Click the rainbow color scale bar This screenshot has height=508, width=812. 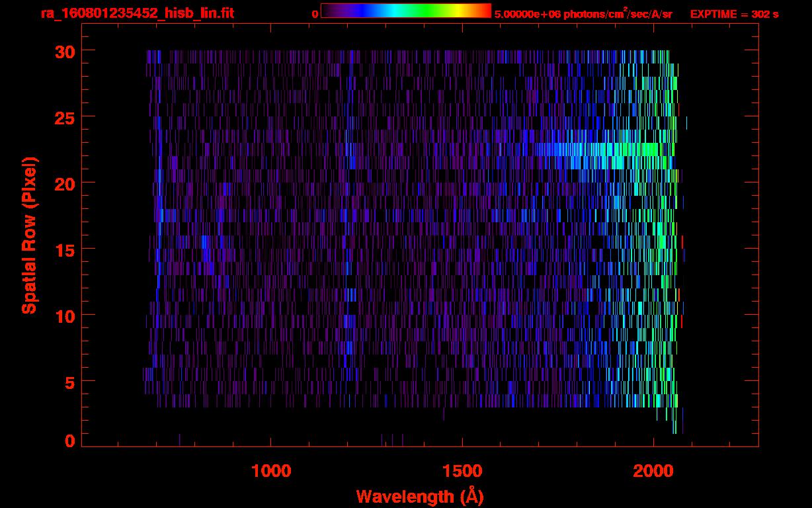[x=406, y=11]
